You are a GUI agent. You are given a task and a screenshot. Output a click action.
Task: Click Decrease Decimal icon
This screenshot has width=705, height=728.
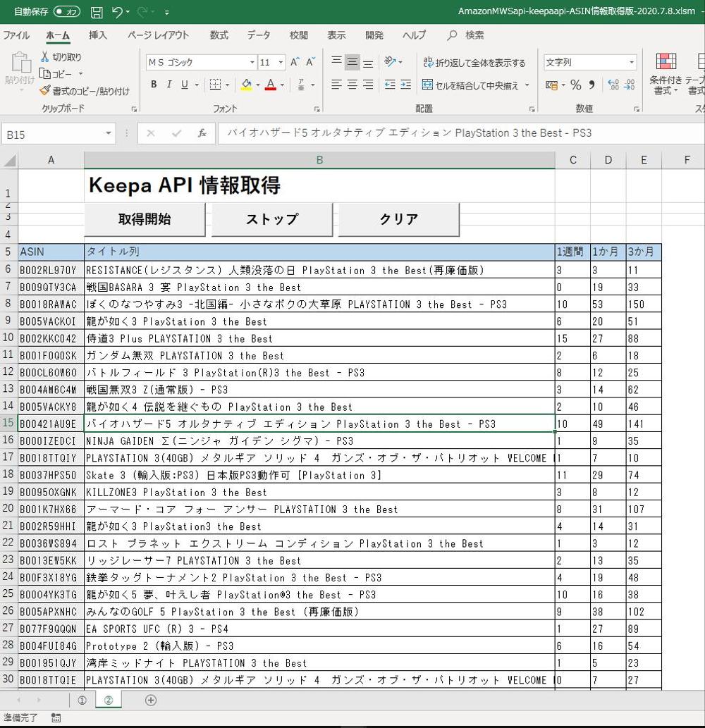[630, 85]
